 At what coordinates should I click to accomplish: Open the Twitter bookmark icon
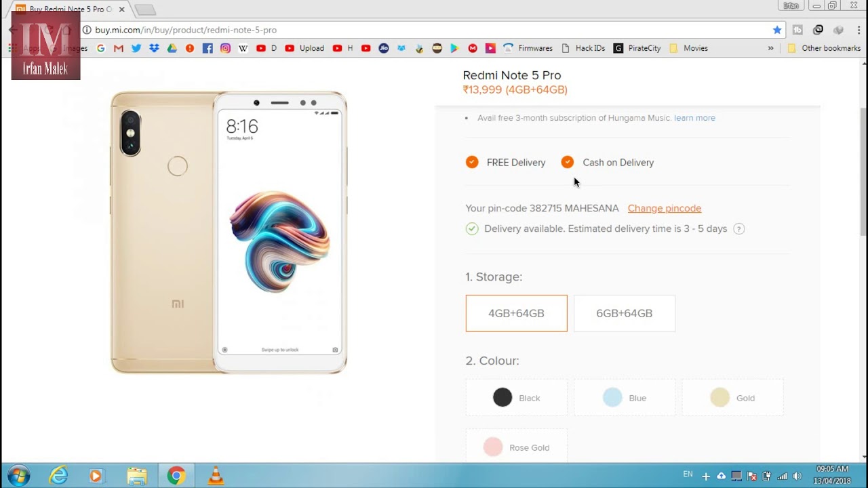[x=136, y=48]
